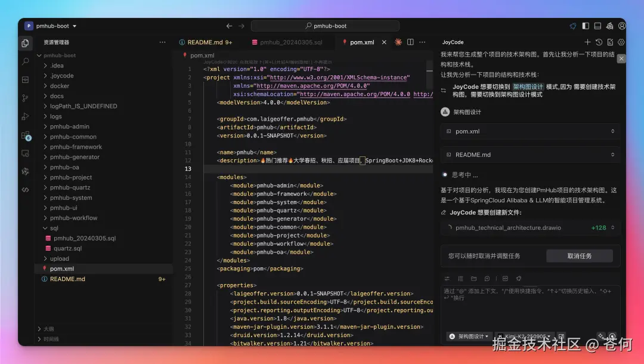Open quartz.sql in the explorer

tap(68, 248)
